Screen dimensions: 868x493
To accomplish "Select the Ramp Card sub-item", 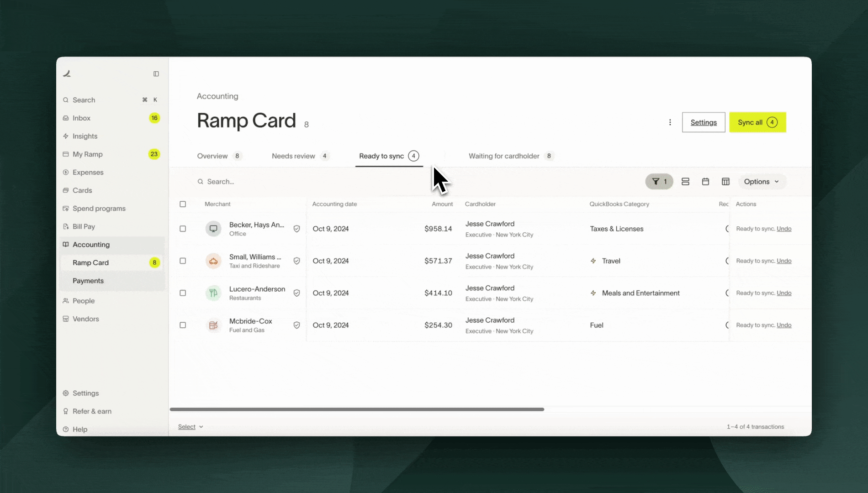I will point(111,262).
